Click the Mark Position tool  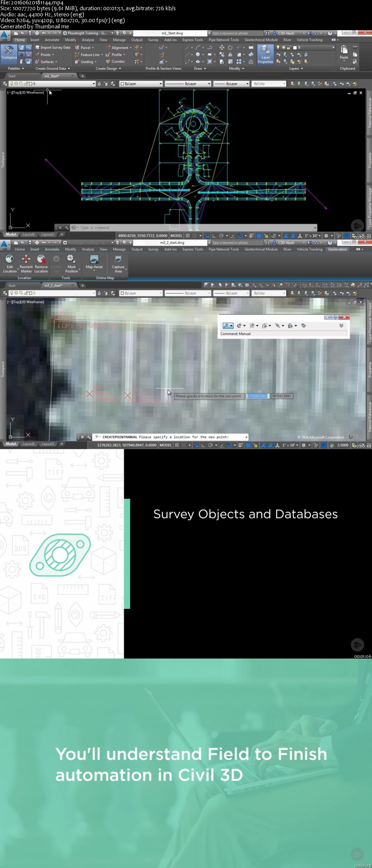(72, 264)
